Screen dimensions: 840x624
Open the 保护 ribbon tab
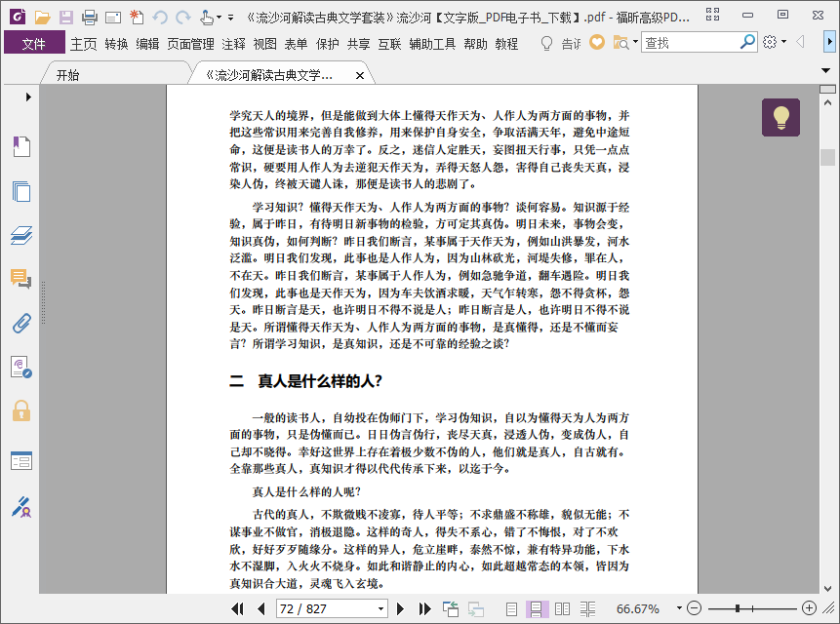pos(327,43)
